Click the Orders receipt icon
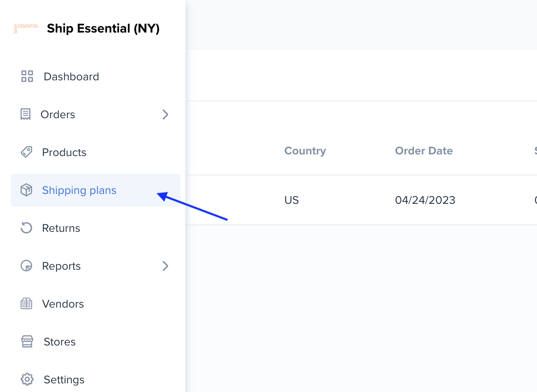 [x=26, y=114]
